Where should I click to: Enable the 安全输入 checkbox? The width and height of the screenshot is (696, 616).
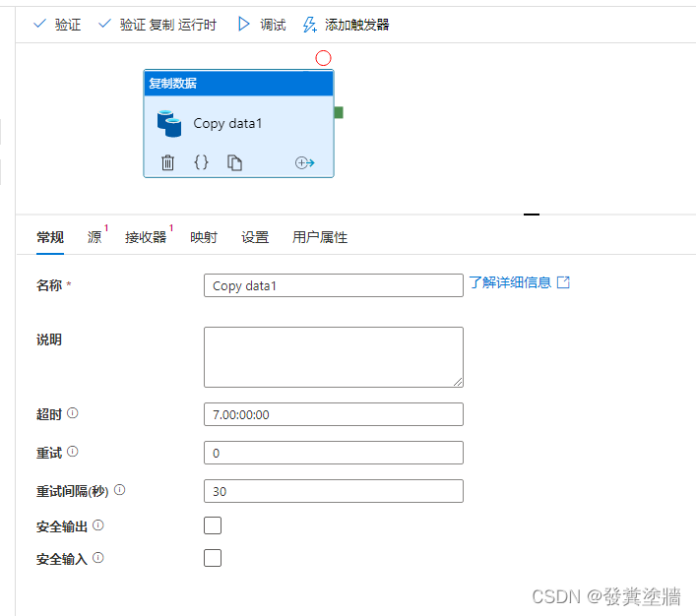[x=213, y=558]
